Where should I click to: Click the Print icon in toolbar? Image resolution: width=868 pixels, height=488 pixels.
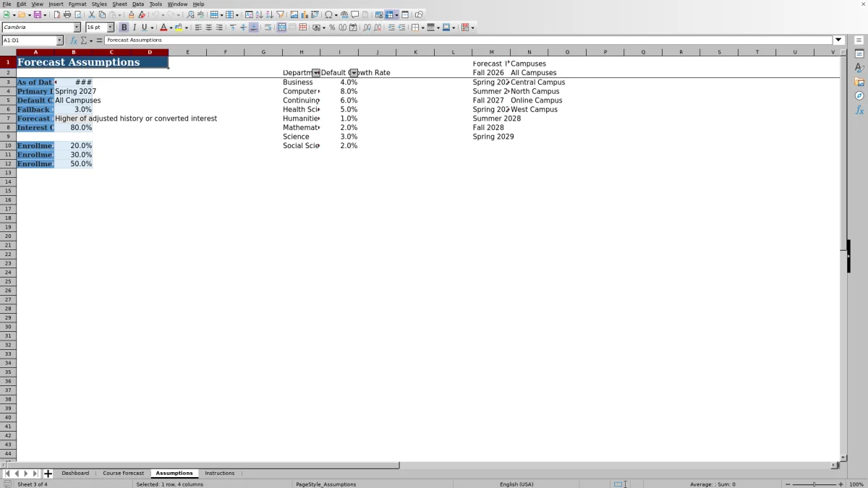pyautogui.click(x=67, y=14)
